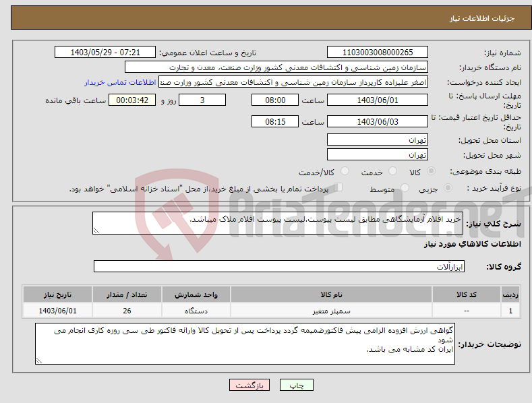Screen dimensions: 532x403
Task: Click the quantity cell showing 26
Action: (127, 311)
